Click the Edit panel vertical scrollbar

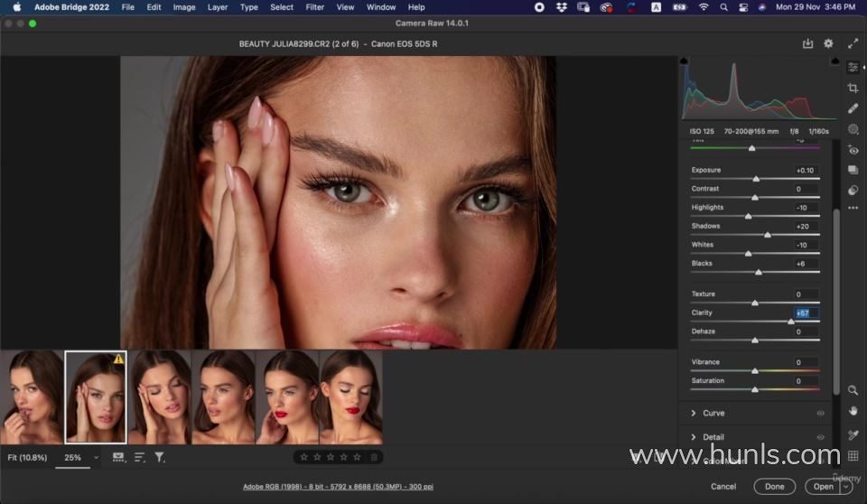point(836,302)
